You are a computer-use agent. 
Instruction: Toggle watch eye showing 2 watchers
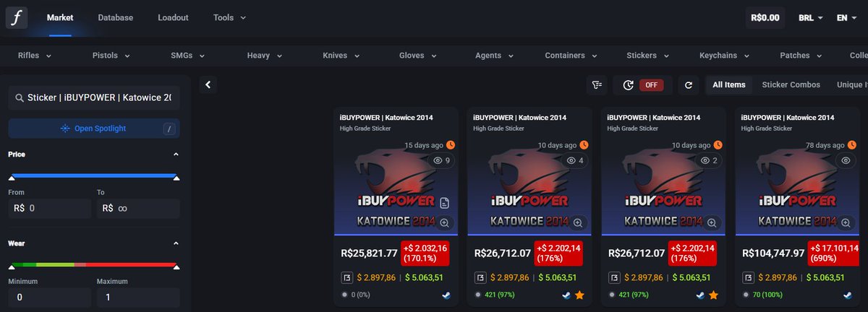[x=708, y=160]
